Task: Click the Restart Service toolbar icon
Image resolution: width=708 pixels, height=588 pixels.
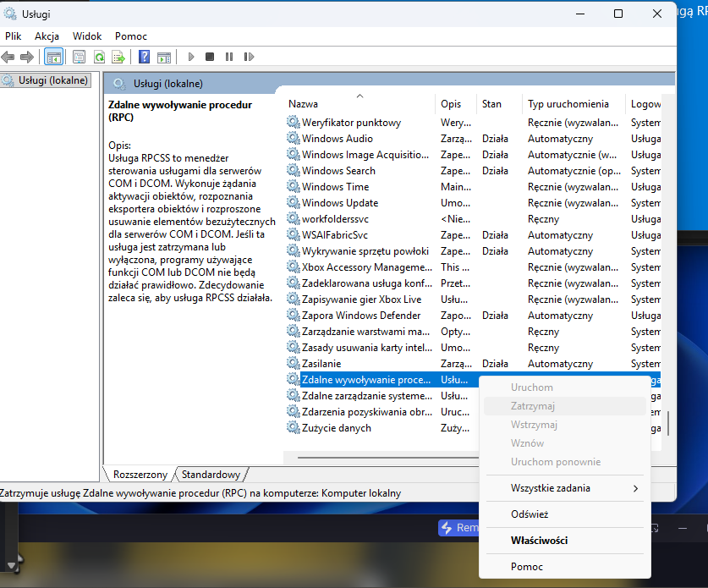Action: pos(249,57)
